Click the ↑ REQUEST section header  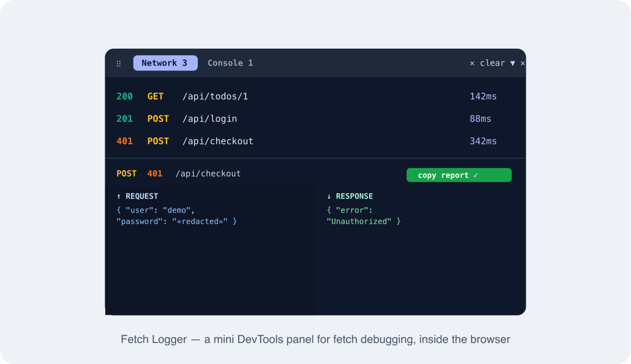137,196
